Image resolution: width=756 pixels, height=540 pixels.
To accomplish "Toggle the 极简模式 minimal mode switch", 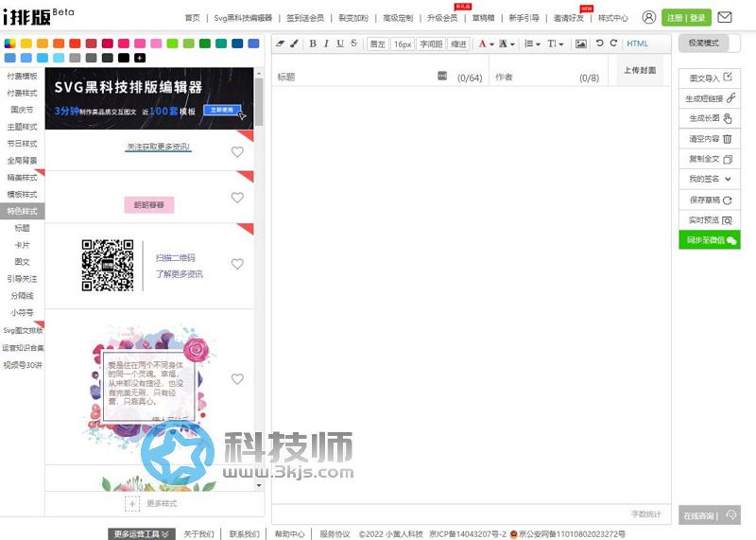I will click(710, 44).
